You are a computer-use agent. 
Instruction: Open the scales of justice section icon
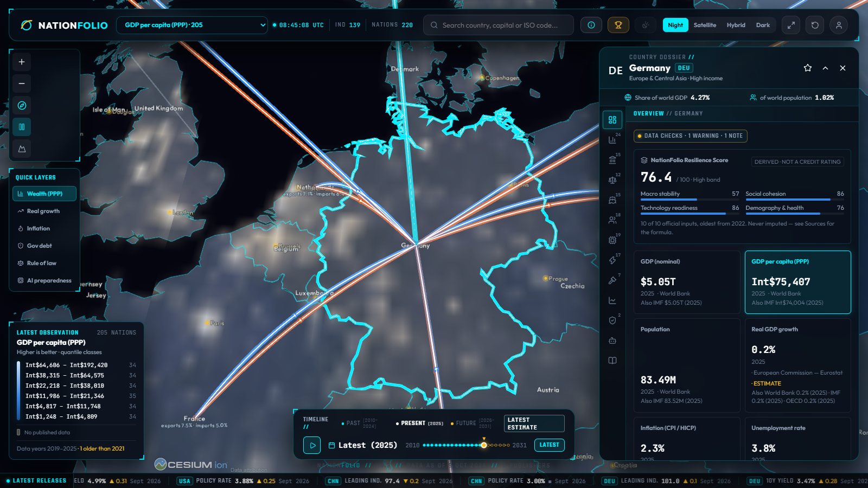(612, 180)
